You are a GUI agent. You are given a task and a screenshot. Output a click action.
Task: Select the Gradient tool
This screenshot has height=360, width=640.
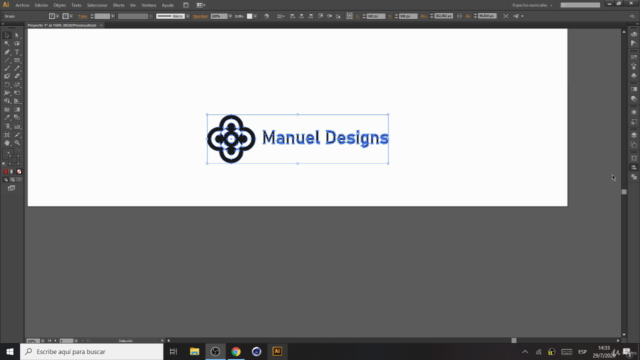(x=17, y=110)
